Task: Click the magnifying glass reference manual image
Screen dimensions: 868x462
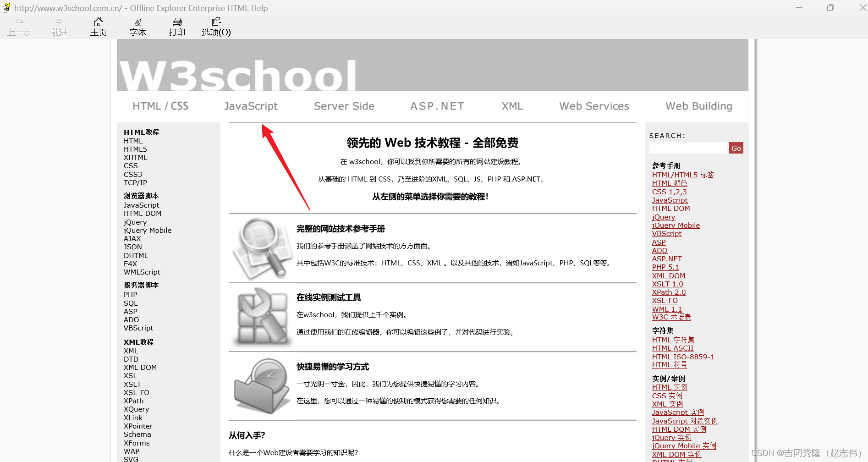Action: coord(262,248)
